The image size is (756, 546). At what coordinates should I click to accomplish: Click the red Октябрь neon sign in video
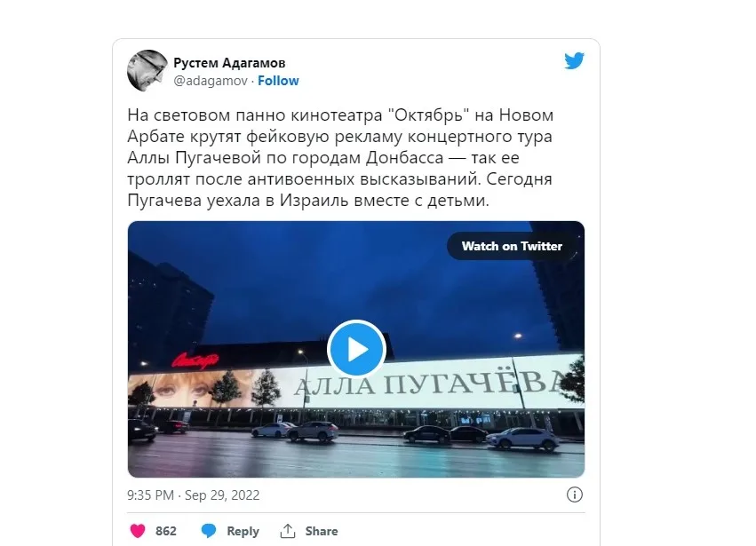[x=195, y=360]
